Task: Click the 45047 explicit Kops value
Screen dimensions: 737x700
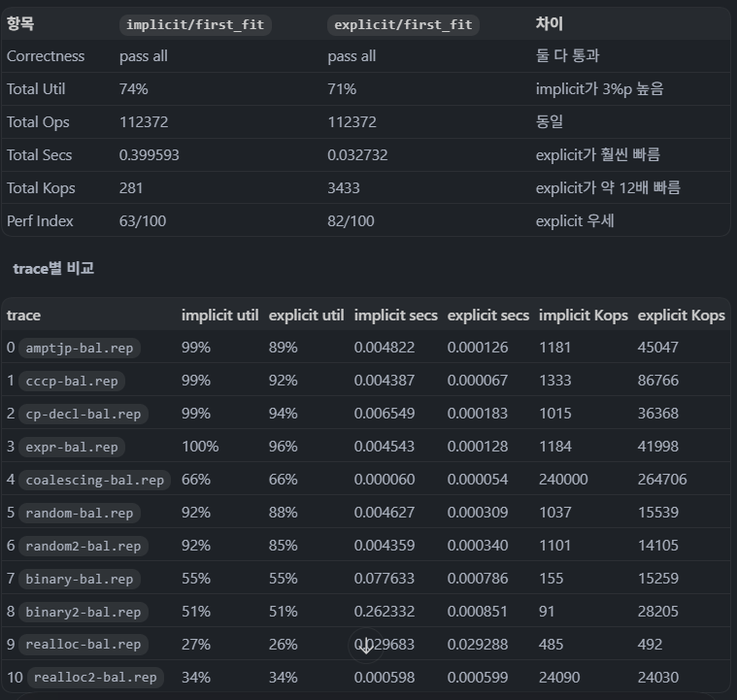Action: point(658,348)
